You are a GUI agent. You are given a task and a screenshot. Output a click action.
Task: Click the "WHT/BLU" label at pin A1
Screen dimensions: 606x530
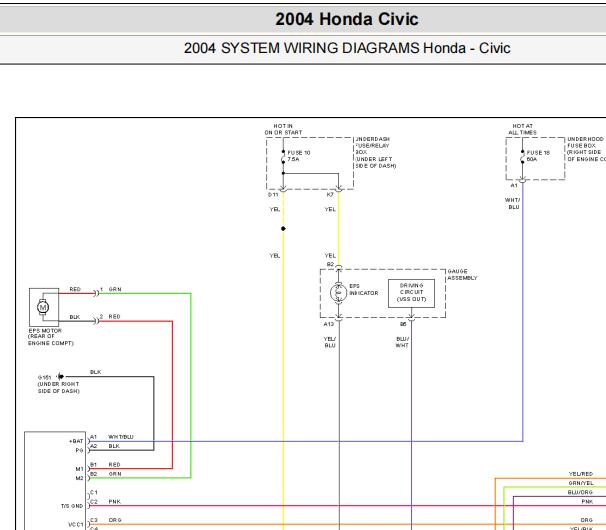click(121, 437)
